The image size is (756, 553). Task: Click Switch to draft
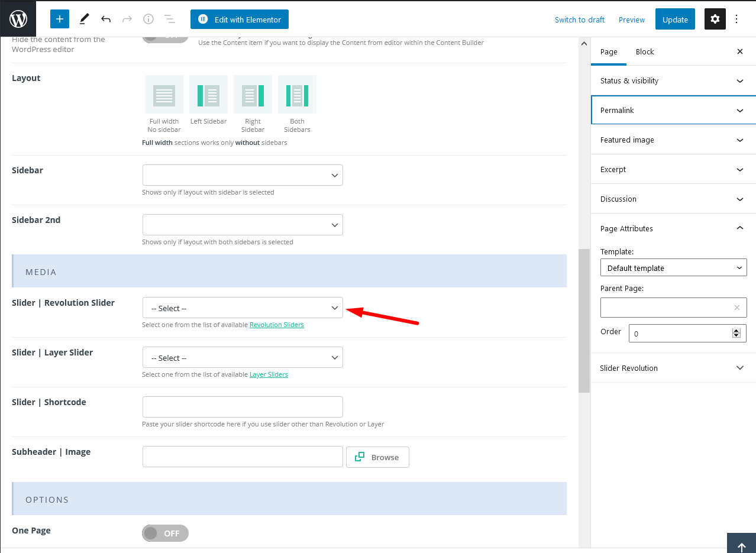(x=580, y=20)
